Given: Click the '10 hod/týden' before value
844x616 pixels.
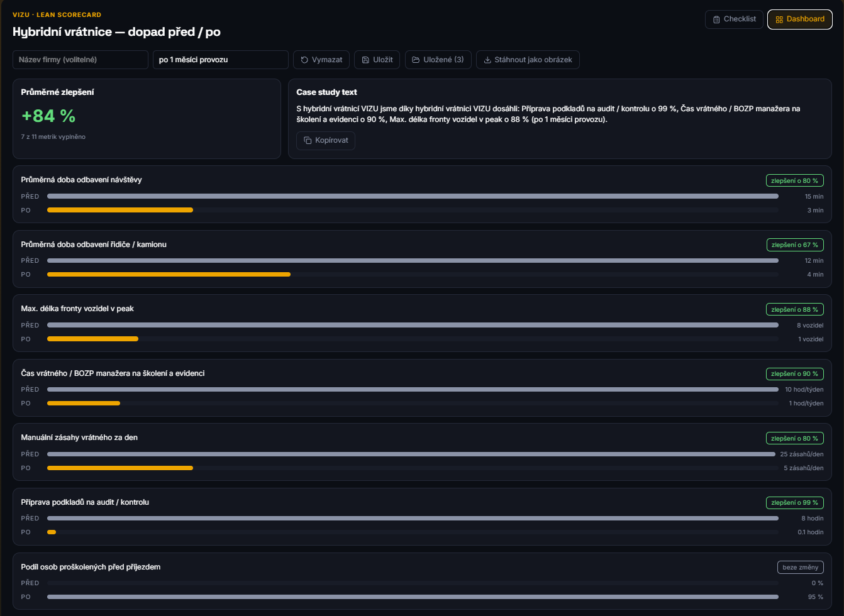Looking at the screenshot, I should click(x=804, y=389).
